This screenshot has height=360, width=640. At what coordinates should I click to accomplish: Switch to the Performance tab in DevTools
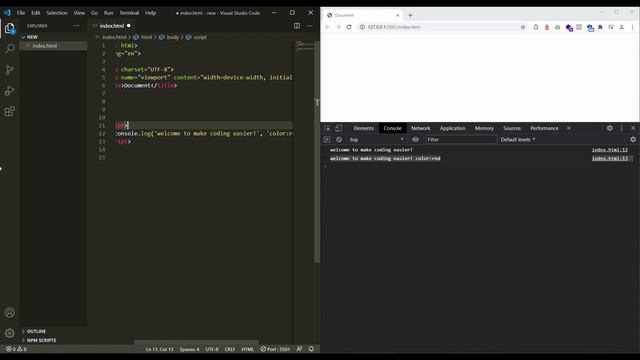tap(544, 128)
